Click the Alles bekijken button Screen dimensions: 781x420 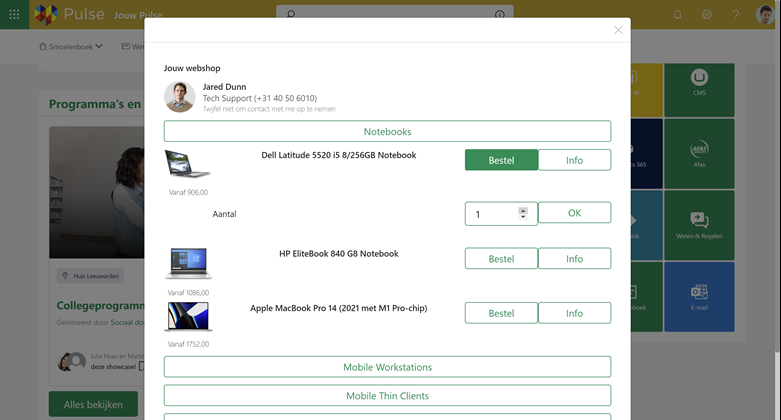coord(93,405)
